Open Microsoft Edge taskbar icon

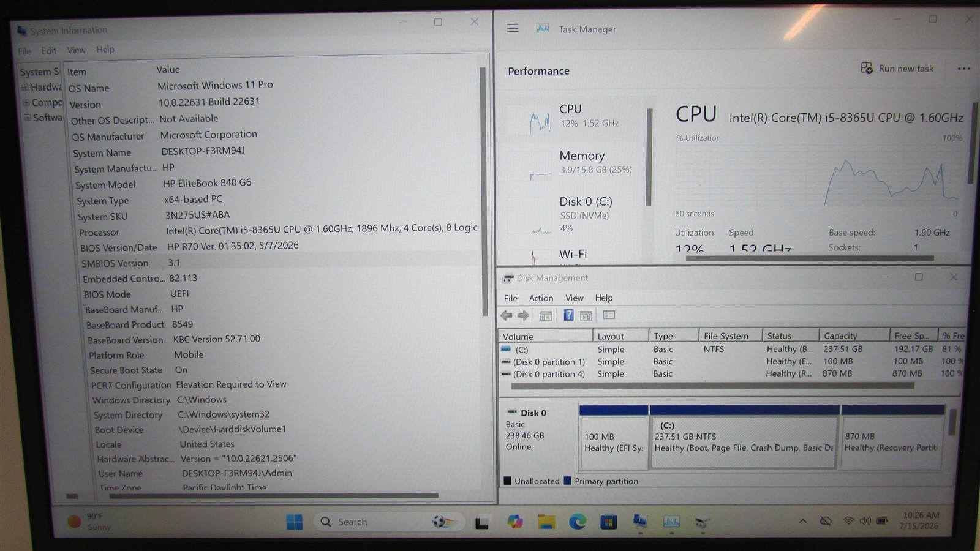click(577, 522)
